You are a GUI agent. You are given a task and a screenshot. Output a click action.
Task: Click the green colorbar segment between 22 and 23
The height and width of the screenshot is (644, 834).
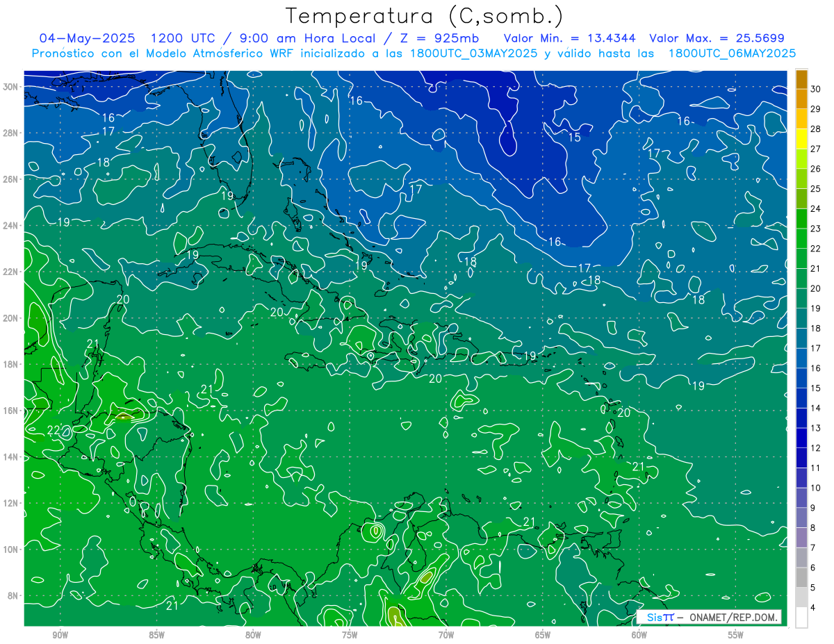pos(801,238)
